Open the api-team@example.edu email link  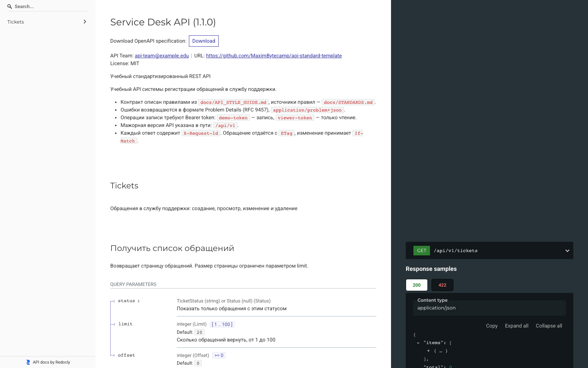162,56
